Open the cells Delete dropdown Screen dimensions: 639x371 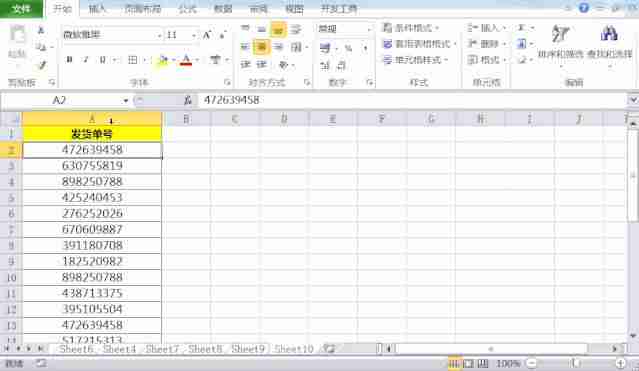tap(487, 44)
